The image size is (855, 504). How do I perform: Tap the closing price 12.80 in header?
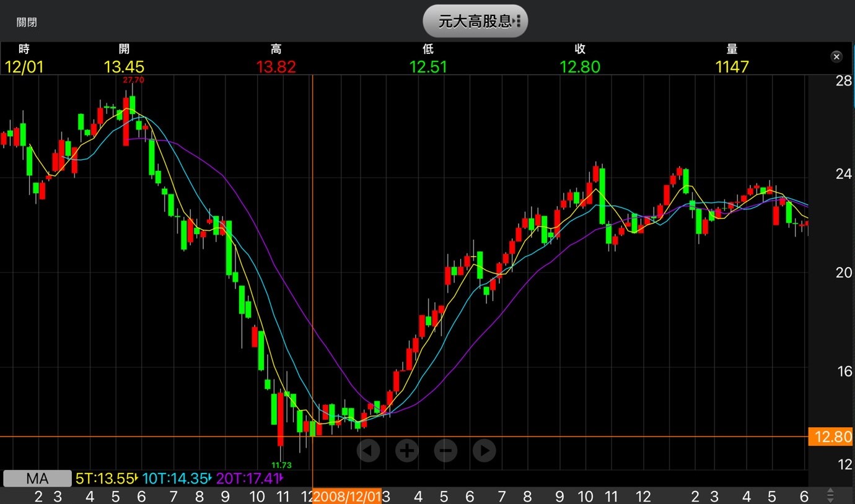click(x=580, y=67)
